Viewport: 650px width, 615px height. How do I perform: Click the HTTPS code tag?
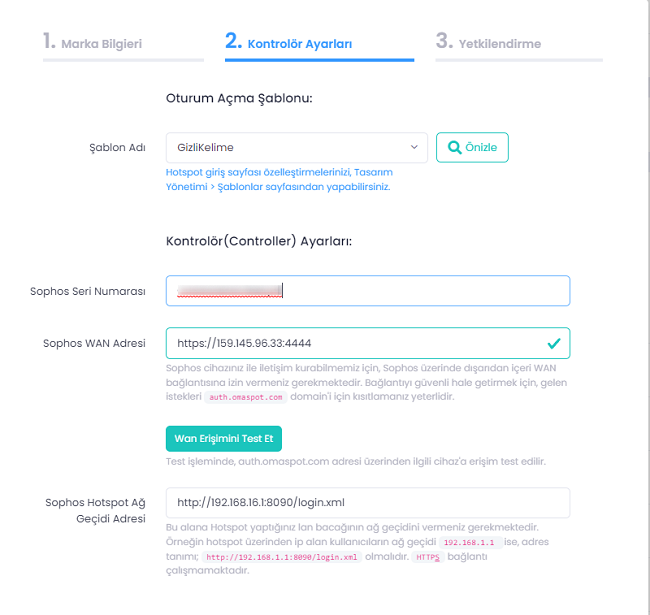tap(427, 557)
